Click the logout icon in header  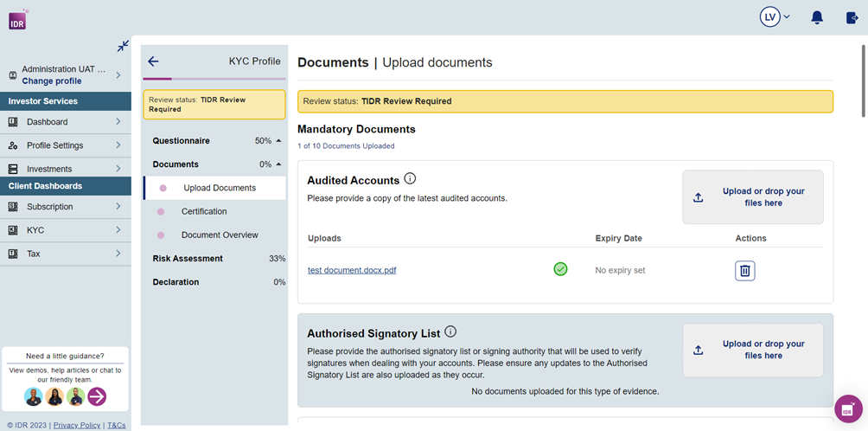[852, 18]
